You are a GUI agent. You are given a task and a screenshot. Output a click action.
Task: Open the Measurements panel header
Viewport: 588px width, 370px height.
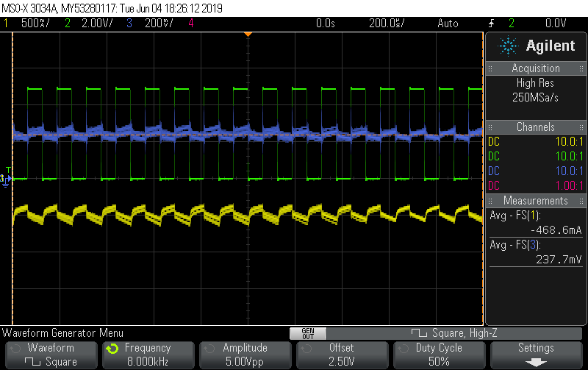click(536, 201)
